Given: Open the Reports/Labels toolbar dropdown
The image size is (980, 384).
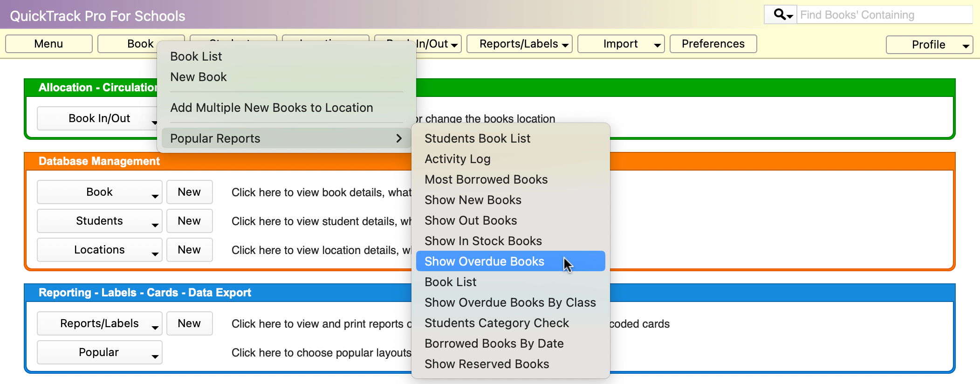Looking at the screenshot, I should point(519,44).
